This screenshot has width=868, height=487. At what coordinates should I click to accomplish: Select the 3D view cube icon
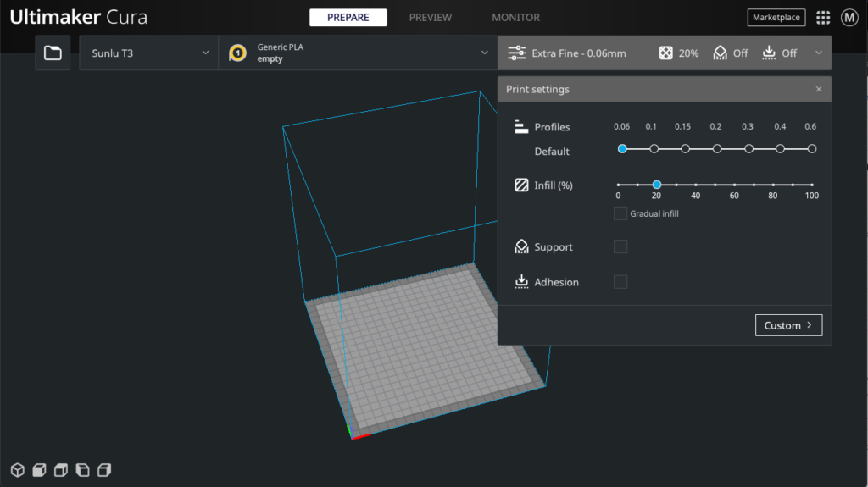pos(18,470)
